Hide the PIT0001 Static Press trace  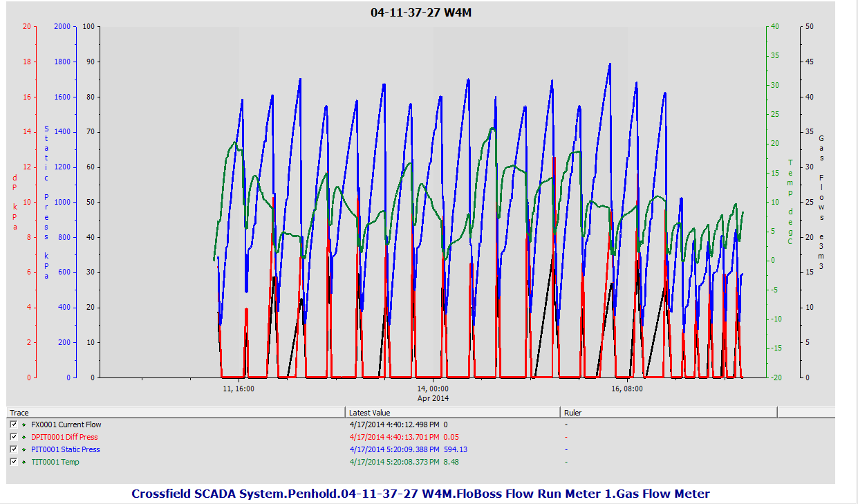pyautogui.click(x=14, y=449)
